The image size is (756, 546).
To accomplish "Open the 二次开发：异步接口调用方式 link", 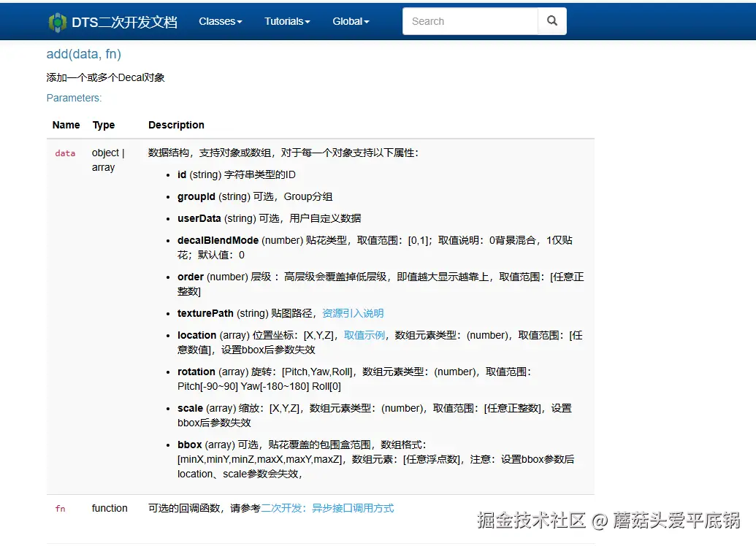I will point(327,508).
